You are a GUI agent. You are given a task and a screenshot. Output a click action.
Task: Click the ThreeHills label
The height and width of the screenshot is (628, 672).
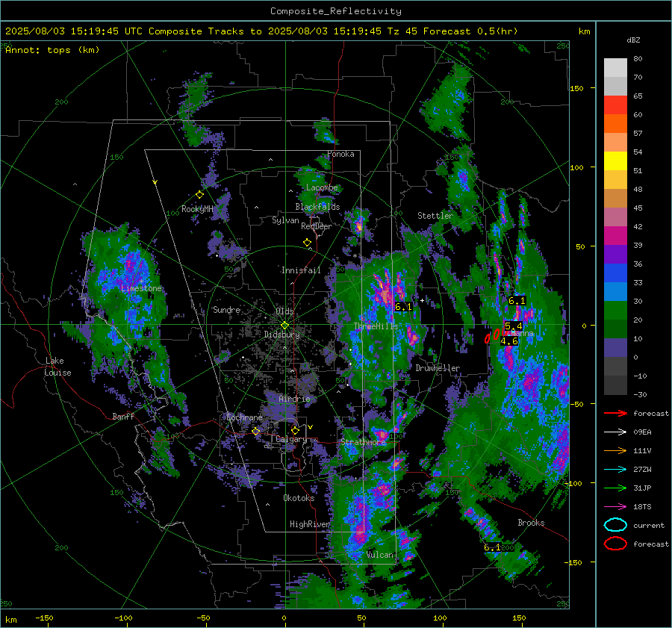[376, 326]
